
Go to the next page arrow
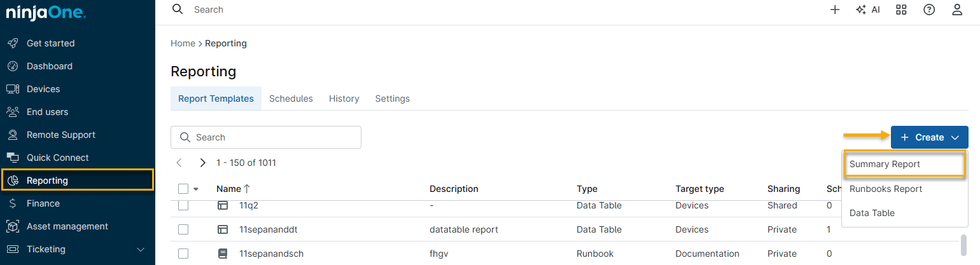[202, 163]
